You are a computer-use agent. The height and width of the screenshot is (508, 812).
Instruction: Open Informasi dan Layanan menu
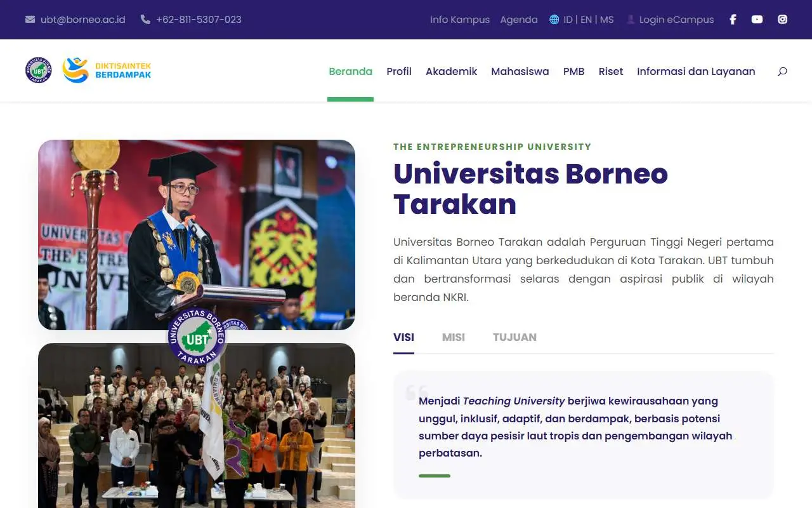pyautogui.click(x=696, y=71)
